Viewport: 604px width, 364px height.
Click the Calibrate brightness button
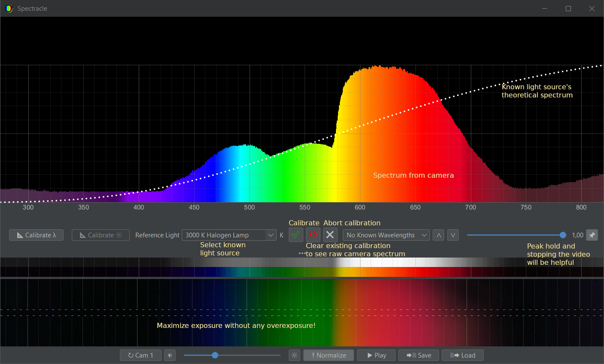click(101, 235)
